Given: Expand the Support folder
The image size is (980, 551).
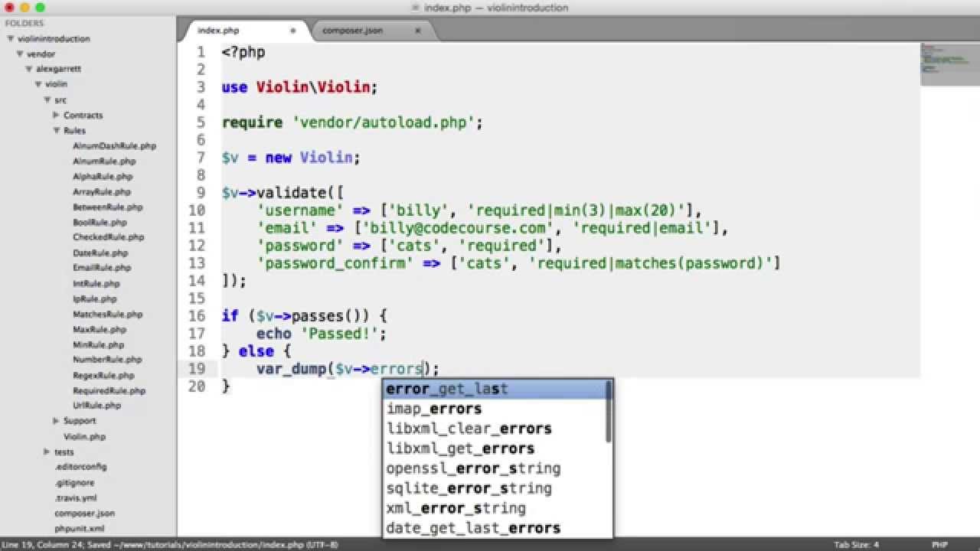Looking at the screenshot, I should [x=57, y=421].
